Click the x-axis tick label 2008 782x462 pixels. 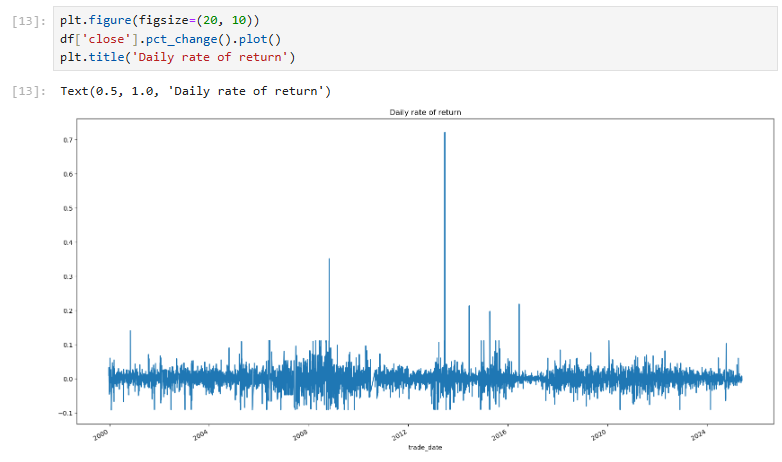coord(300,435)
